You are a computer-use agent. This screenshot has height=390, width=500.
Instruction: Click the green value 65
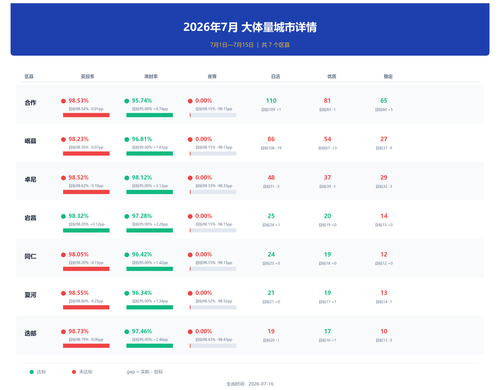[x=384, y=101]
